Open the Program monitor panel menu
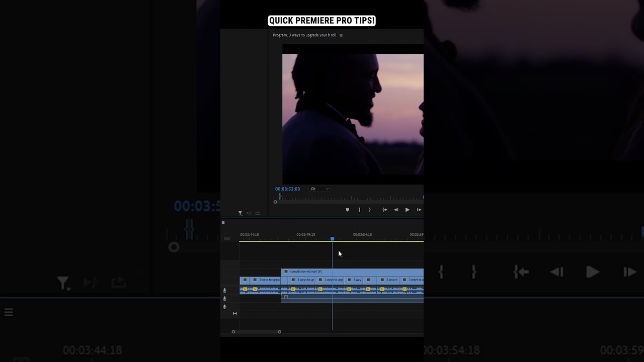This screenshot has width=644, height=362. [x=341, y=35]
